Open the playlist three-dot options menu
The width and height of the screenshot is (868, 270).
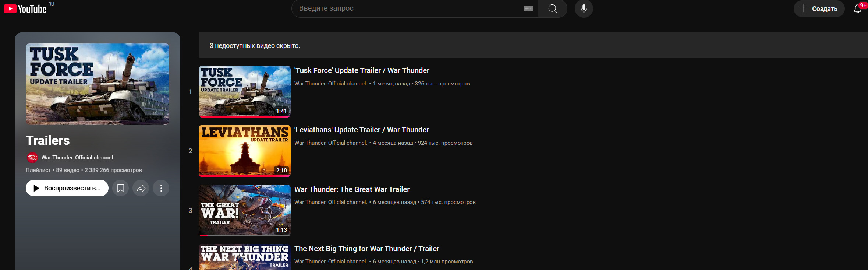point(161,188)
